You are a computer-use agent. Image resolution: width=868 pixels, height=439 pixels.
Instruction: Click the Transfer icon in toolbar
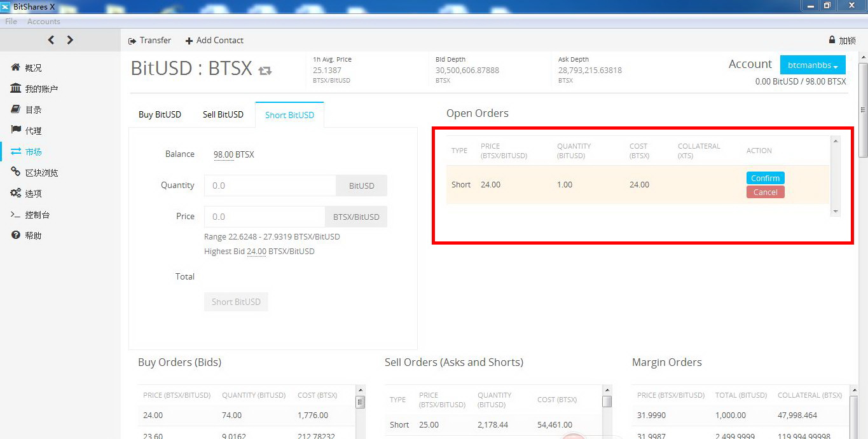132,41
